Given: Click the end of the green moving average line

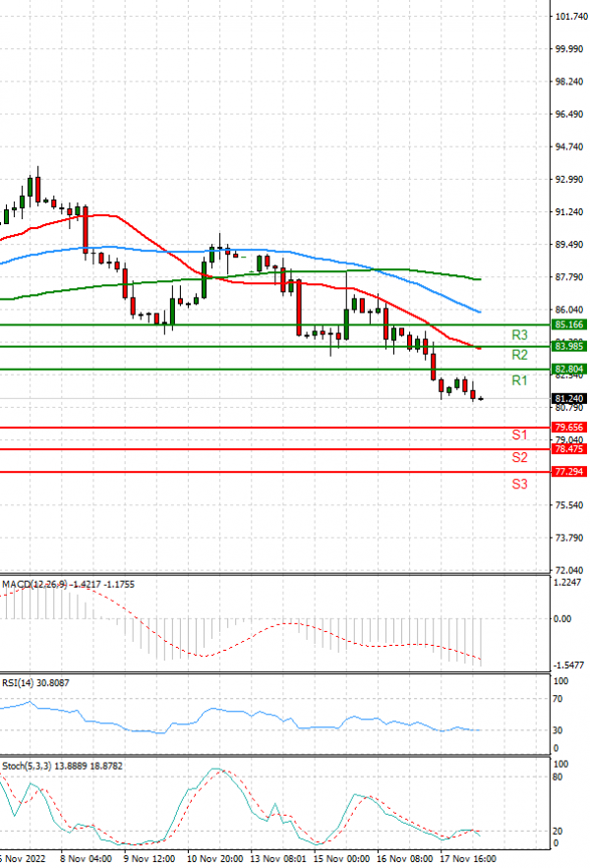Looking at the screenshot, I should (480, 279).
